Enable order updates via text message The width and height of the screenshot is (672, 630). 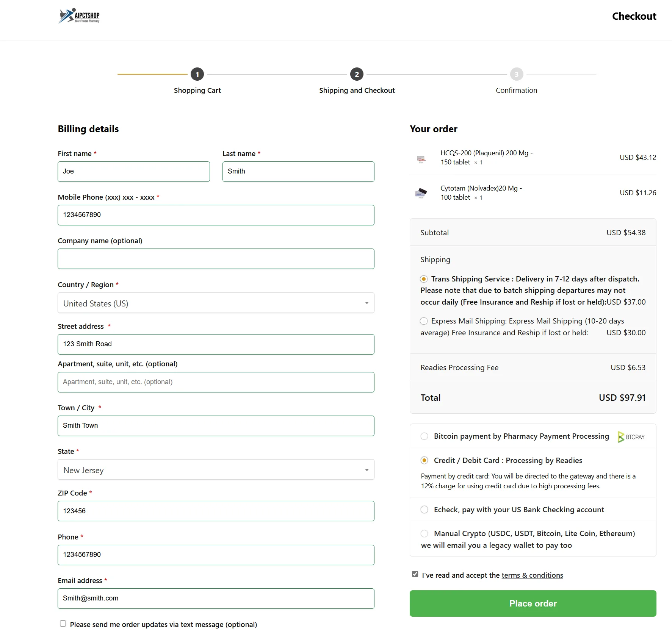63,624
